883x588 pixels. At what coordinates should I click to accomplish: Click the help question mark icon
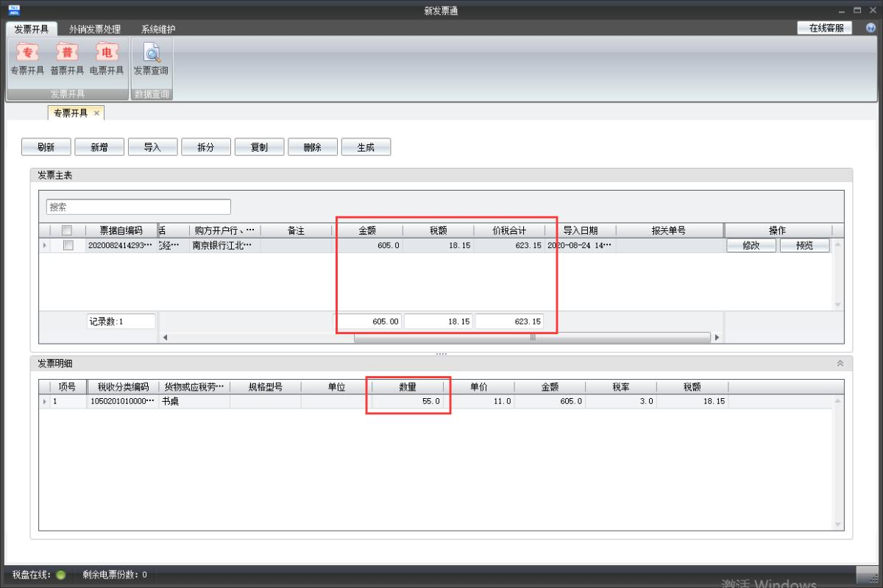click(x=870, y=28)
